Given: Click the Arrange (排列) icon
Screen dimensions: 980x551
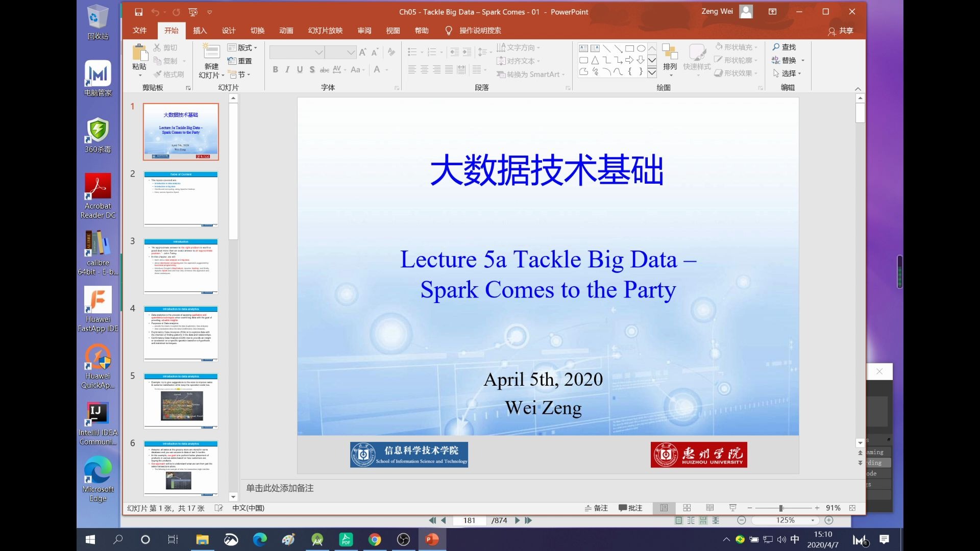Looking at the screenshot, I should coord(670,53).
